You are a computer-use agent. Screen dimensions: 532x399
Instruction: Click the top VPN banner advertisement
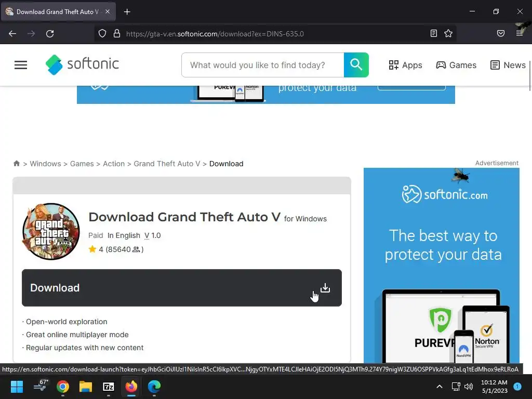[x=265, y=95]
